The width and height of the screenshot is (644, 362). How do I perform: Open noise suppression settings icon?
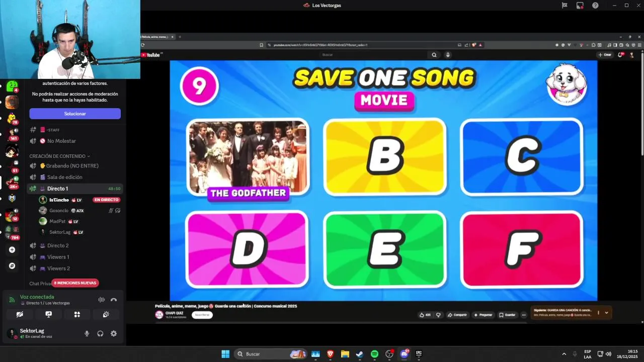tap(102, 300)
